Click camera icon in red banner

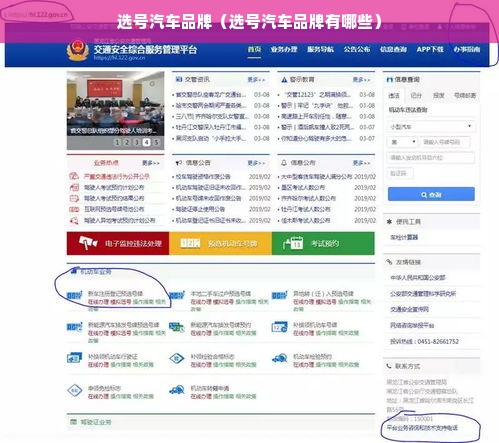pos(88,243)
